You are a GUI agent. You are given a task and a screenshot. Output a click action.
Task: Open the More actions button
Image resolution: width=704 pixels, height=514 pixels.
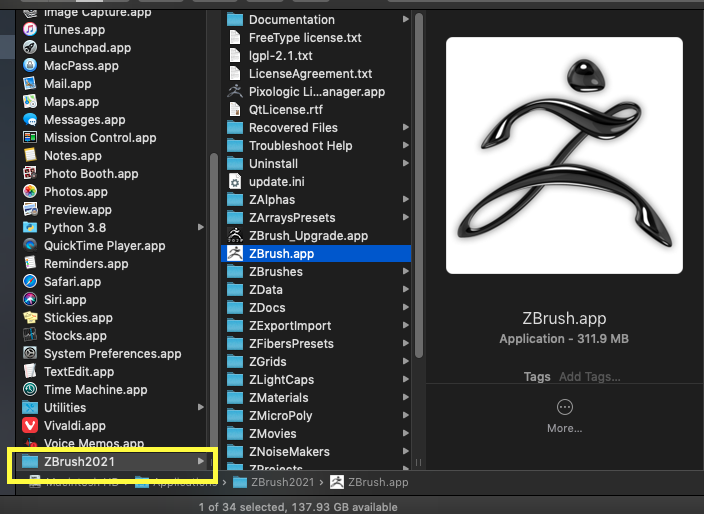pos(564,407)
